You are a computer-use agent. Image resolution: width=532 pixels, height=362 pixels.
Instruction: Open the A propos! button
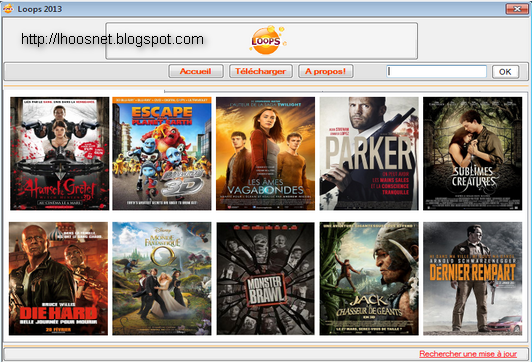pyautogui.click(x=325, y=71)
